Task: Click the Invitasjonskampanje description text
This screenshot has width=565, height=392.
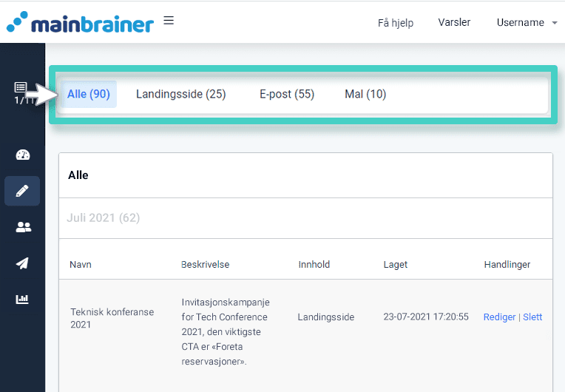Action: click(226, 331)
